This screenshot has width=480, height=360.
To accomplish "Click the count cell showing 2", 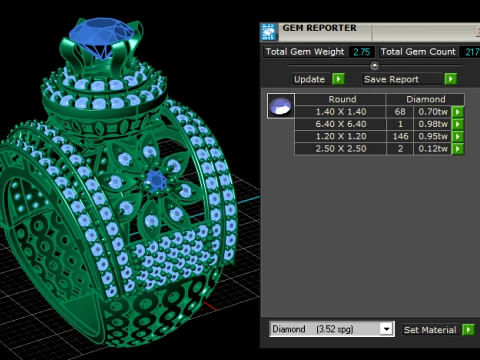I will (x=400, y=149).
